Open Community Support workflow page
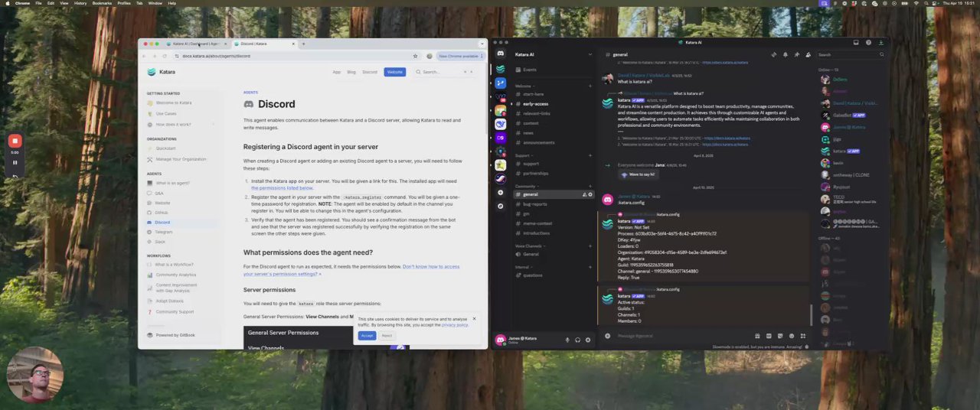This screenshot has height=410, width=980. coord(175,311)
